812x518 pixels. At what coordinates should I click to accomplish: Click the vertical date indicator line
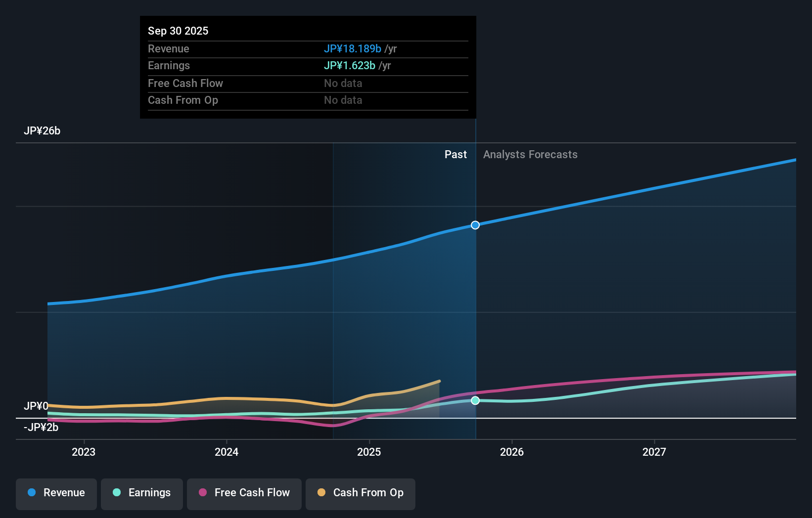pos(475,297)
